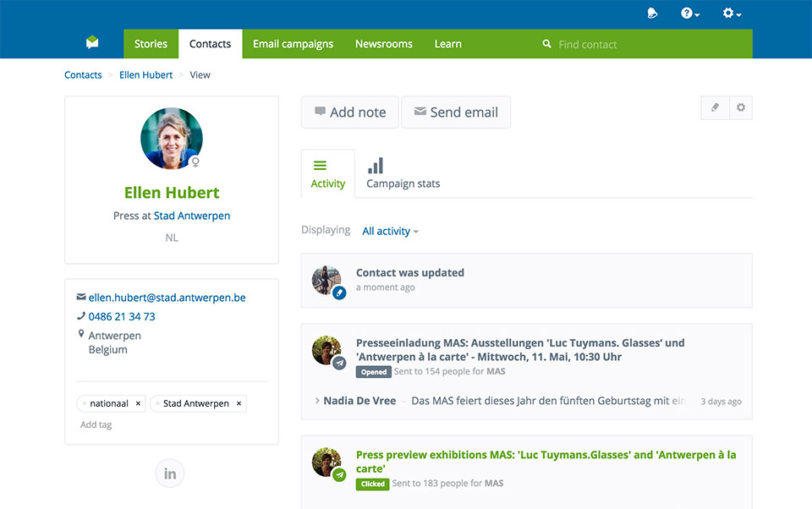
Task: Switch to the Campaign stats tab
Action: (403, 174)
